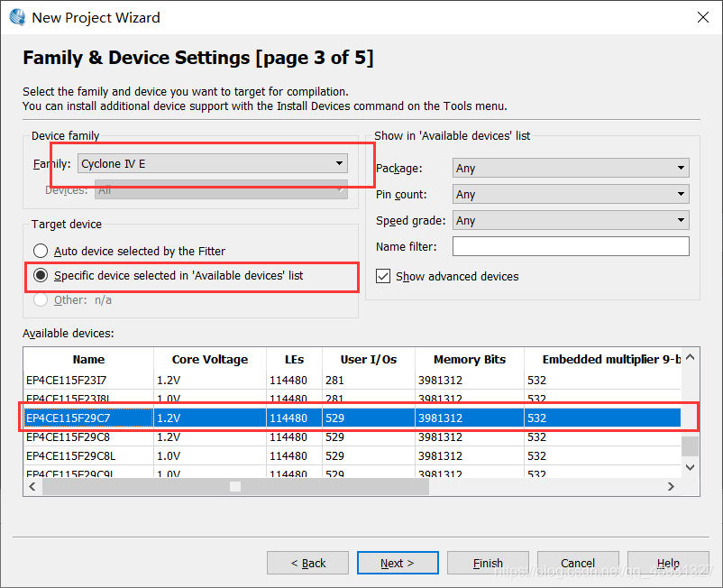The height and width of the screenshot is (588, 723).
Task: Toggle Show advanced devices checkbox
Action: (x=383, y=276)
